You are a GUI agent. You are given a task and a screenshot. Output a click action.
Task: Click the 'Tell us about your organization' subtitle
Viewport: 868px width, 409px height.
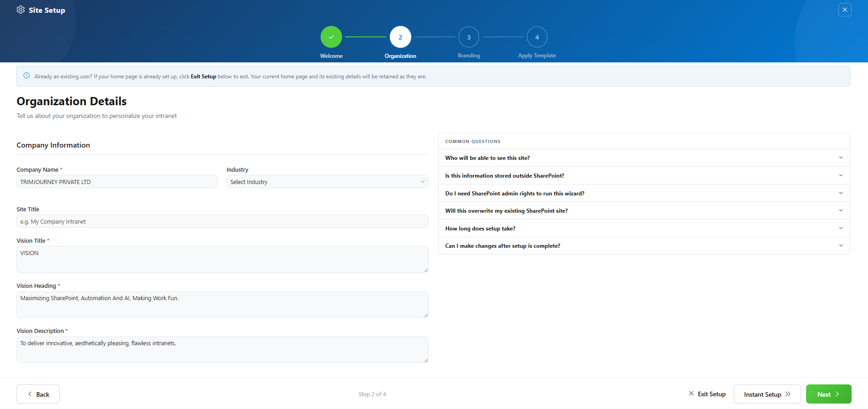click(x=97, y=116)
